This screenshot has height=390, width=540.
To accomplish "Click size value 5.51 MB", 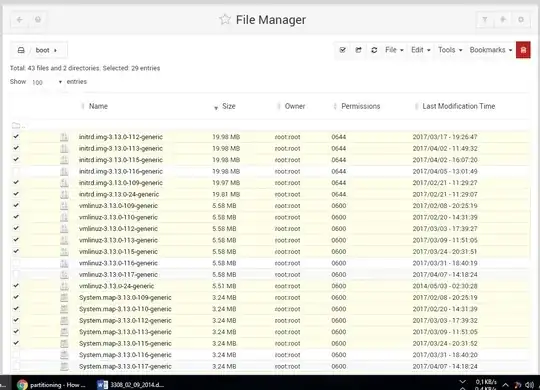I will 224,286.
